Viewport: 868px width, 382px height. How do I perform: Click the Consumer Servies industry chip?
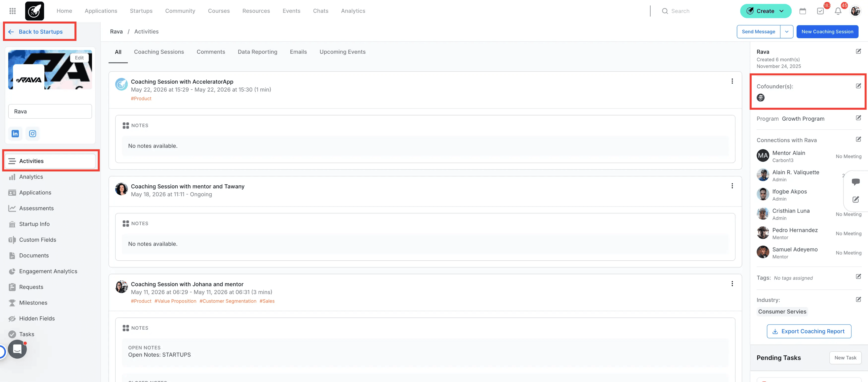click(x=782, y=312)
